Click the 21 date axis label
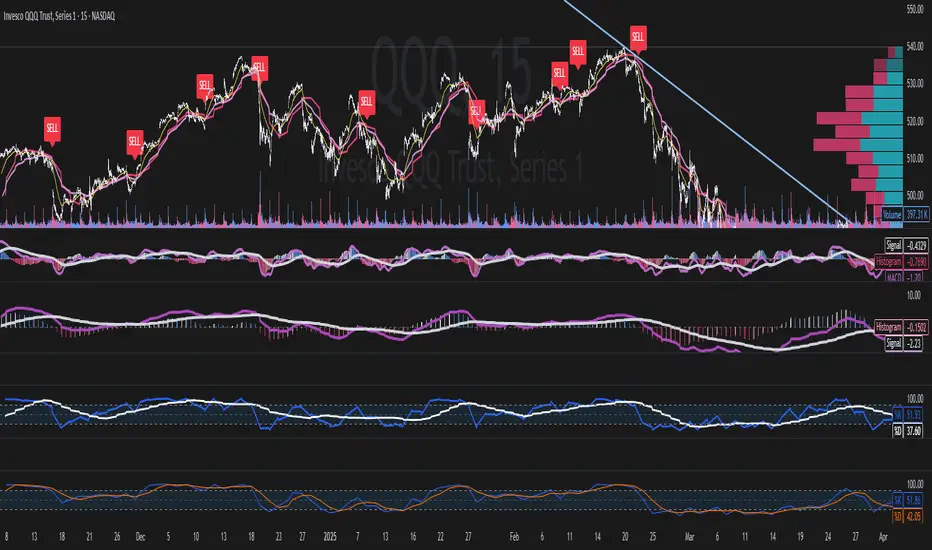Image resolution: width=932 pixels, height=550 pixels. [x=90, y=537]
